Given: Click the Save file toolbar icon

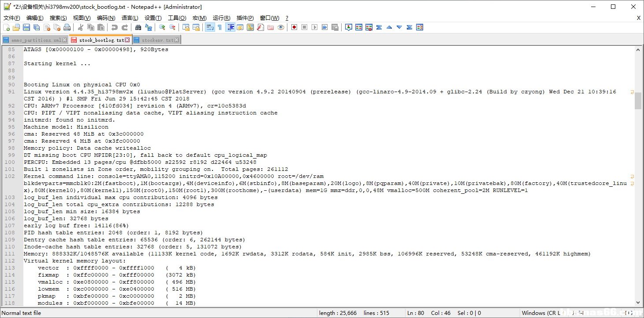Looking at the screenshot, I should coord(26,27).
